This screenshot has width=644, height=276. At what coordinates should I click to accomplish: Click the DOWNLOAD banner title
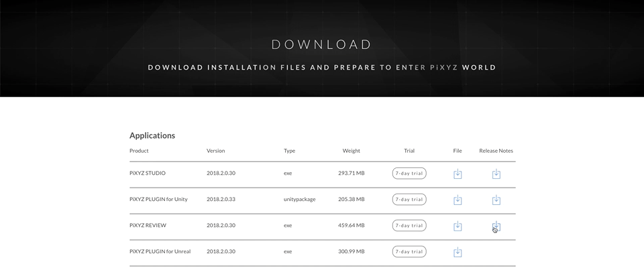point(321,45)
